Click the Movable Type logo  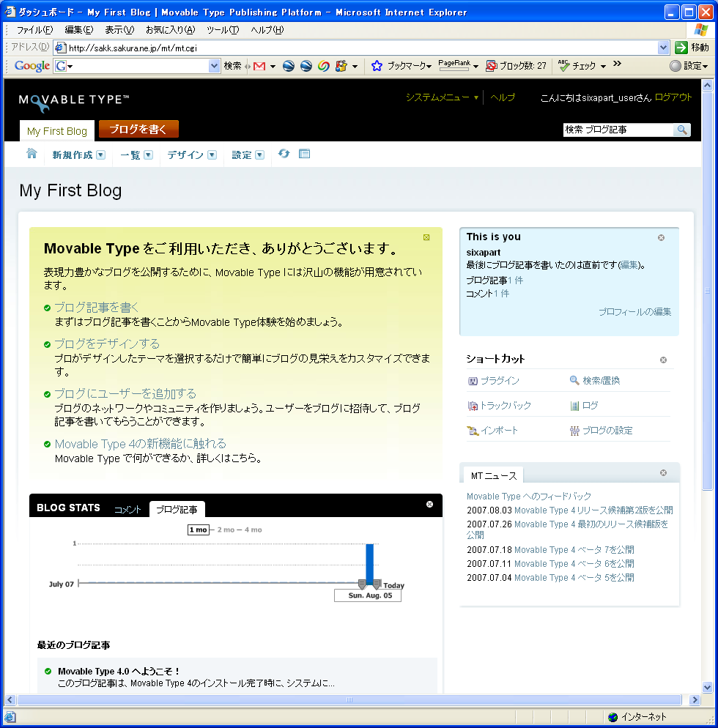[74, 102]
